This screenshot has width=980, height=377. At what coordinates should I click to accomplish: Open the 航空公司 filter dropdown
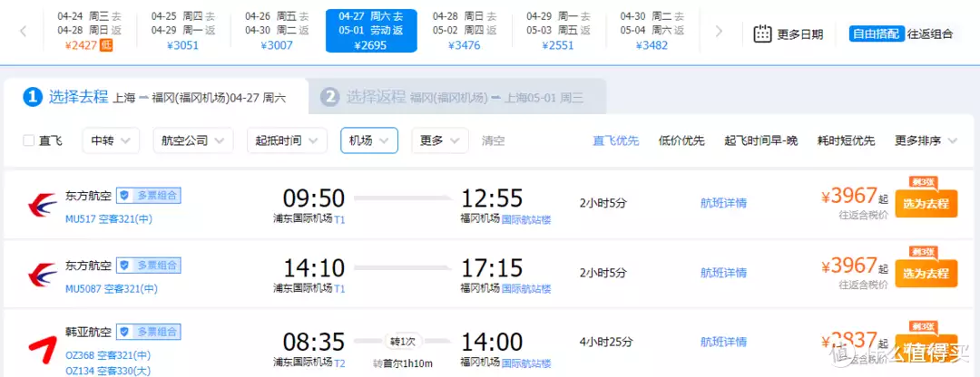click(x=193, y=140)
